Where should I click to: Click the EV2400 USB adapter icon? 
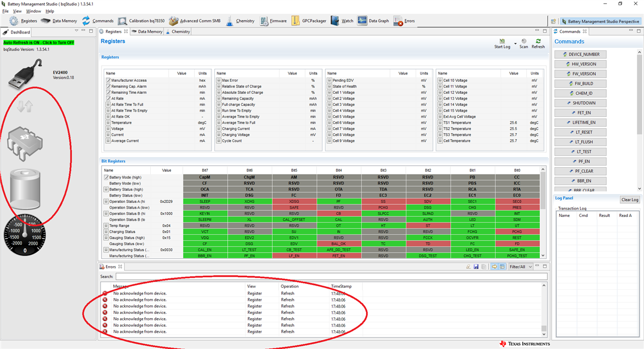pyautogui.click(x=24, y=73)
